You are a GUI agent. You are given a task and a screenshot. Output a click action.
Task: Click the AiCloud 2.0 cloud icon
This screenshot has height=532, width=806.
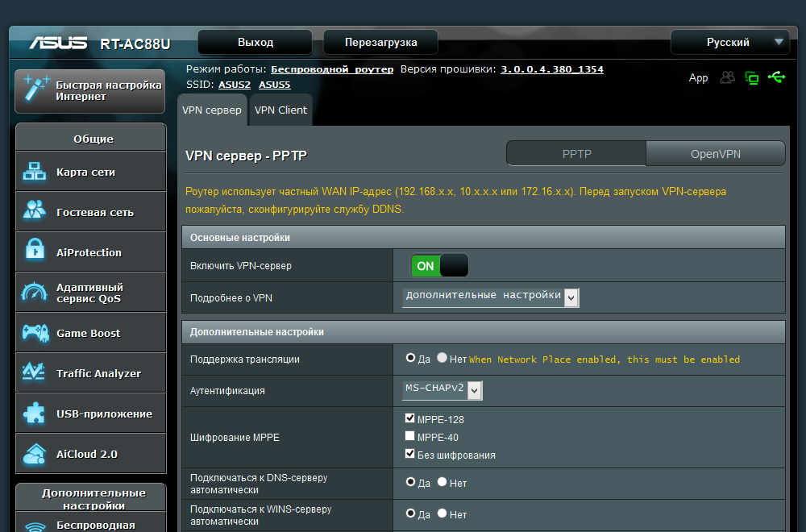(35, 453)
